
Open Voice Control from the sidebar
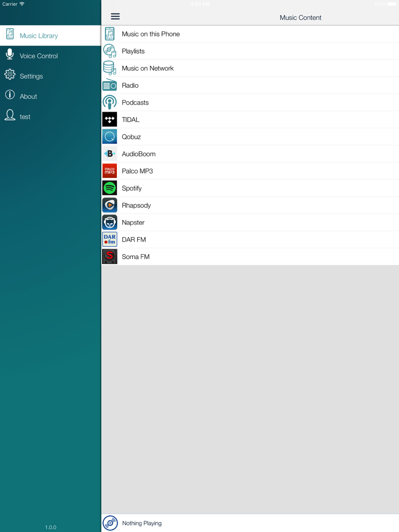(50, 56)
